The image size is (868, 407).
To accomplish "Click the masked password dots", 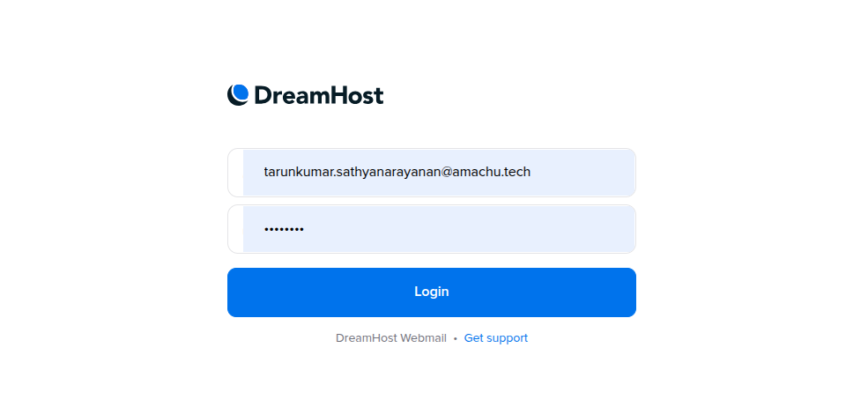I will (284, 229).
